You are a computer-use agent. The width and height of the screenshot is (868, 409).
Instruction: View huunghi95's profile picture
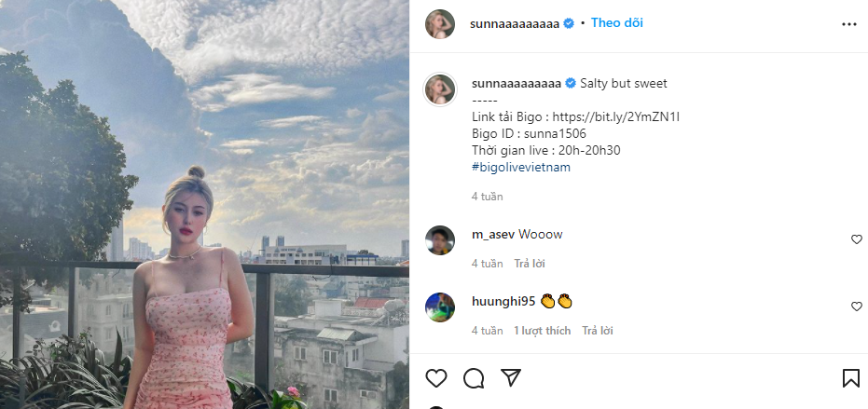click(440, 307)
